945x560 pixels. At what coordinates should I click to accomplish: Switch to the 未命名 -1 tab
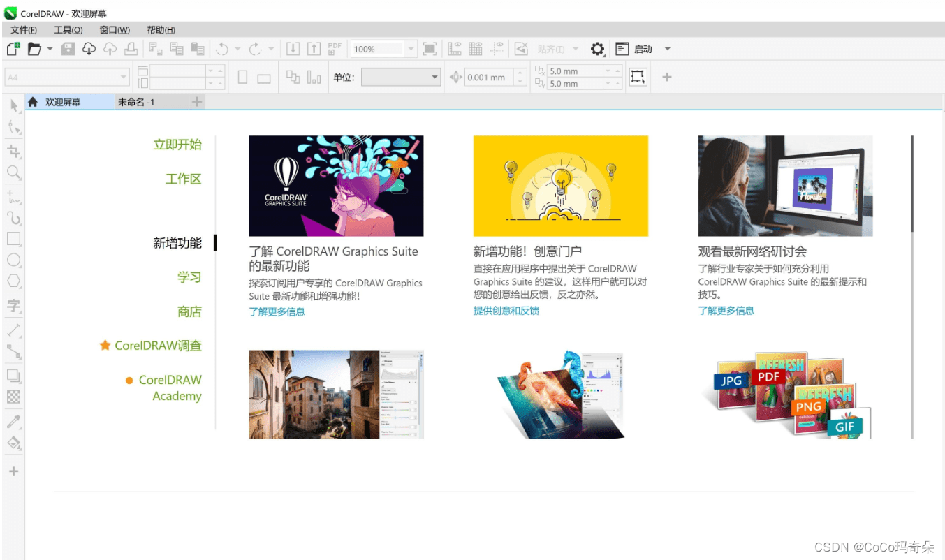pos(136,102)
